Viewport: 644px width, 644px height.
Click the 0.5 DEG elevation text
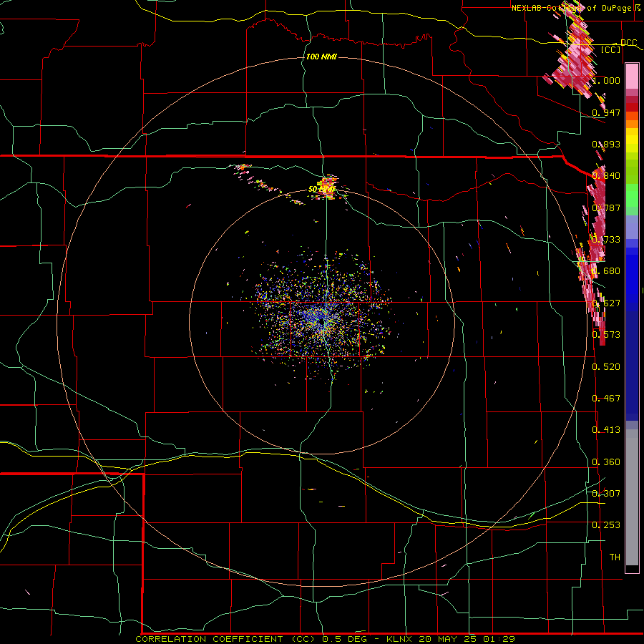point(344,639)
